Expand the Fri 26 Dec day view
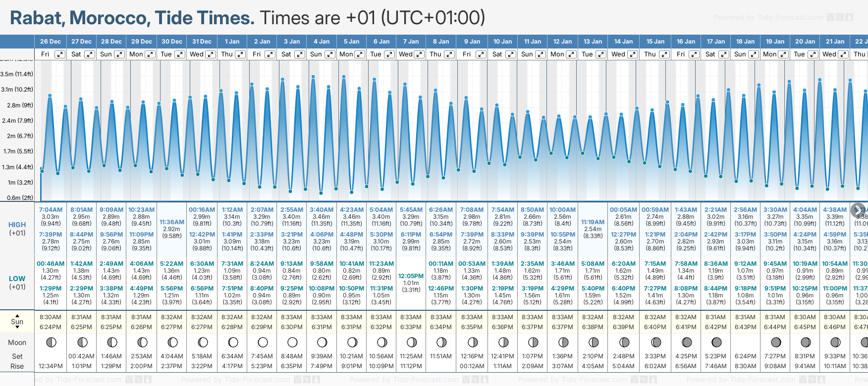Viewport: 868px width, 386px height. point(59,54)
